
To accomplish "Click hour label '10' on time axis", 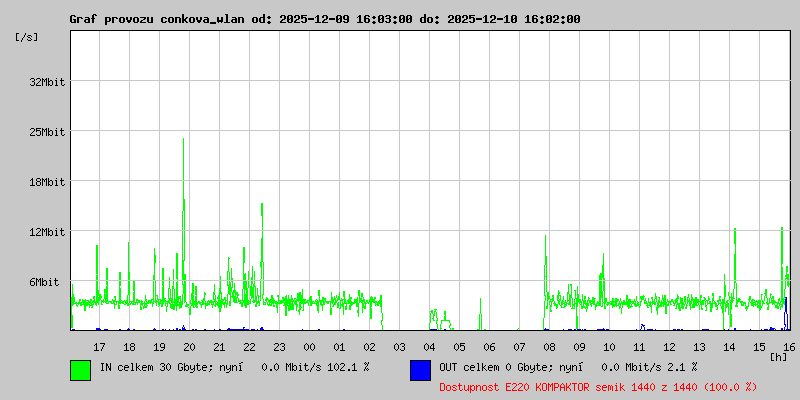I will [610, 347].
